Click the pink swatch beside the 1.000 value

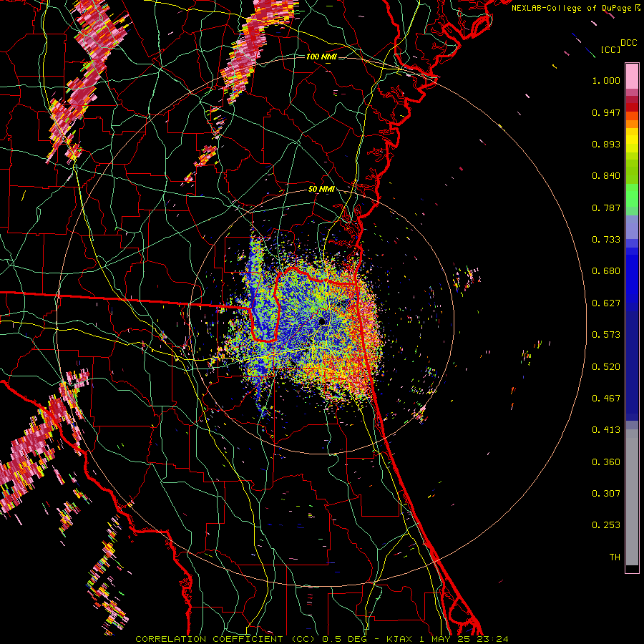click(x=632, y=77)
